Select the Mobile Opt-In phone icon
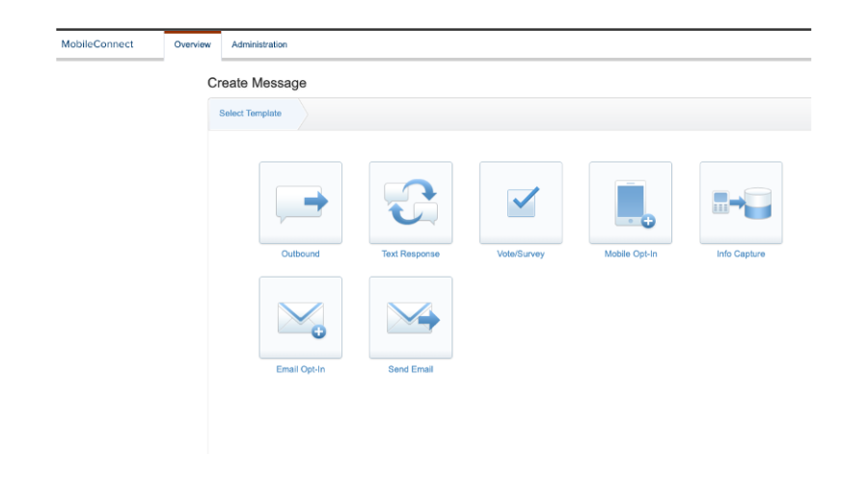This screenshot has width=868, height=482. [631, 202]
